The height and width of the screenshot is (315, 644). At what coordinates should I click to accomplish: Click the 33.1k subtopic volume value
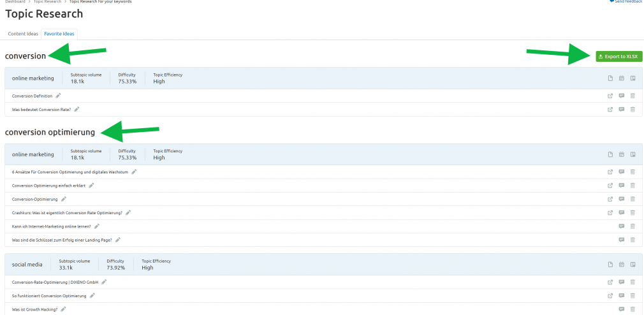66,268
